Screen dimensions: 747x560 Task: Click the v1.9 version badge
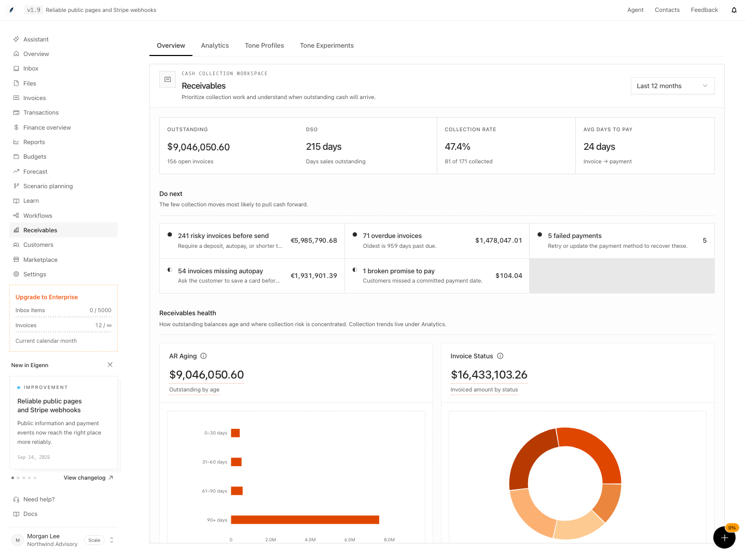34,10
